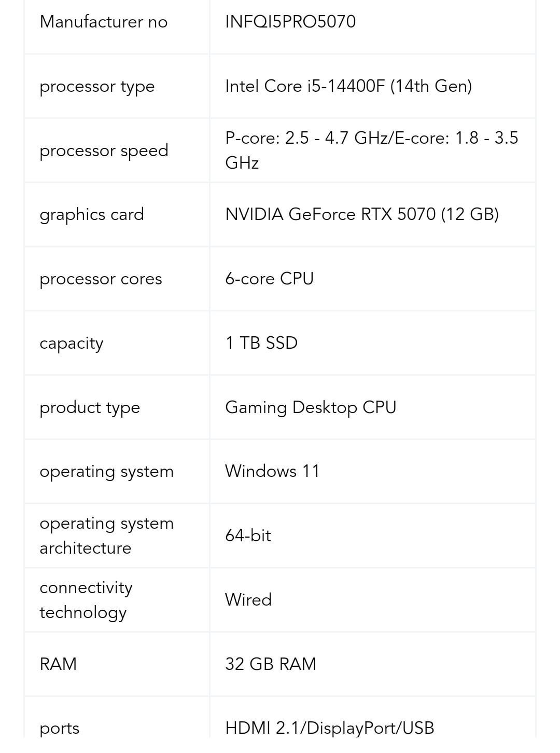Select the 'processor cores' label

[101, 279]
